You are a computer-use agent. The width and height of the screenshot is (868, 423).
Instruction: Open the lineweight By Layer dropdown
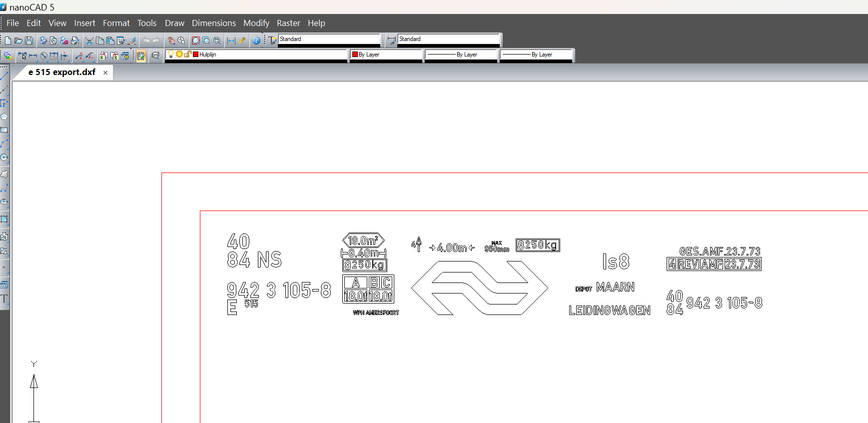coord(537,54)
